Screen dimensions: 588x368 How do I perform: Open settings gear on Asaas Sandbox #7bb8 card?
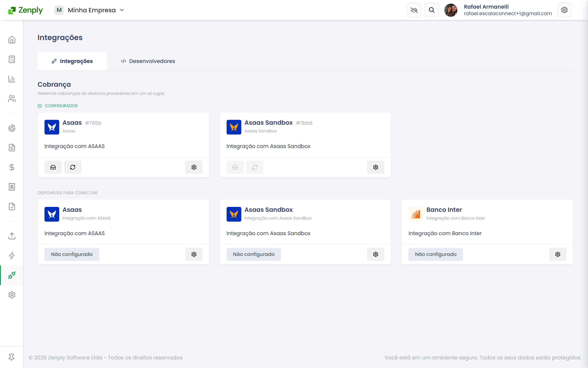coord(376,167)
